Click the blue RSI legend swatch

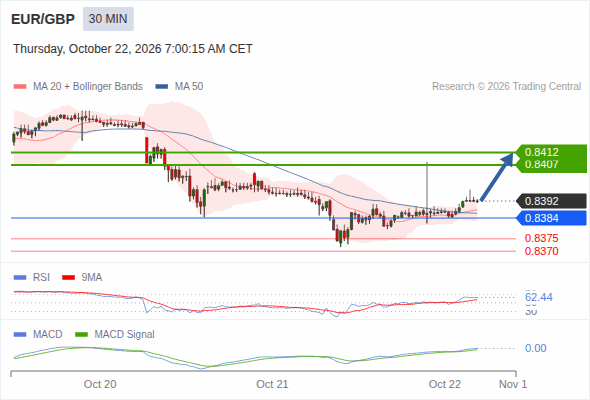coord(20,278)
